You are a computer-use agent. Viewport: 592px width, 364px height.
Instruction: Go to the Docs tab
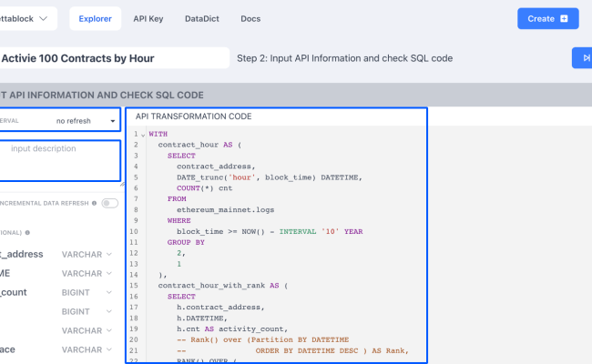[x=250, y=18]
